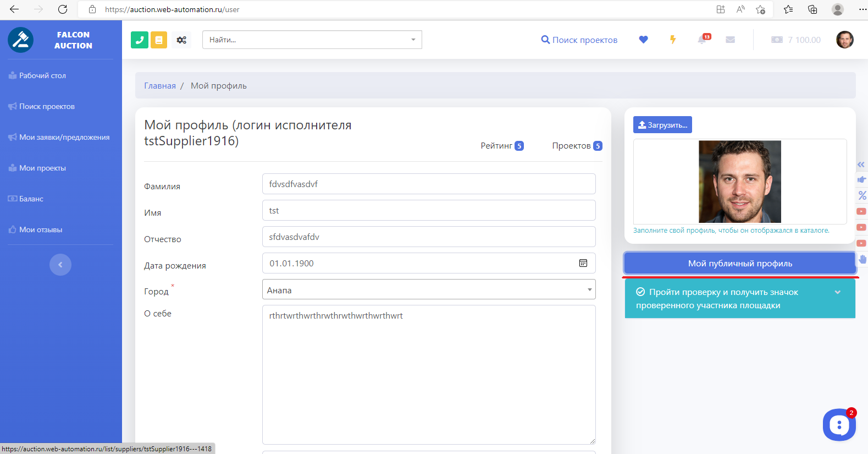The height and width of the screenshot is (454, 868).
Task: Expand the Пройти проверку verification panel
Action: (x=837, y=292)
